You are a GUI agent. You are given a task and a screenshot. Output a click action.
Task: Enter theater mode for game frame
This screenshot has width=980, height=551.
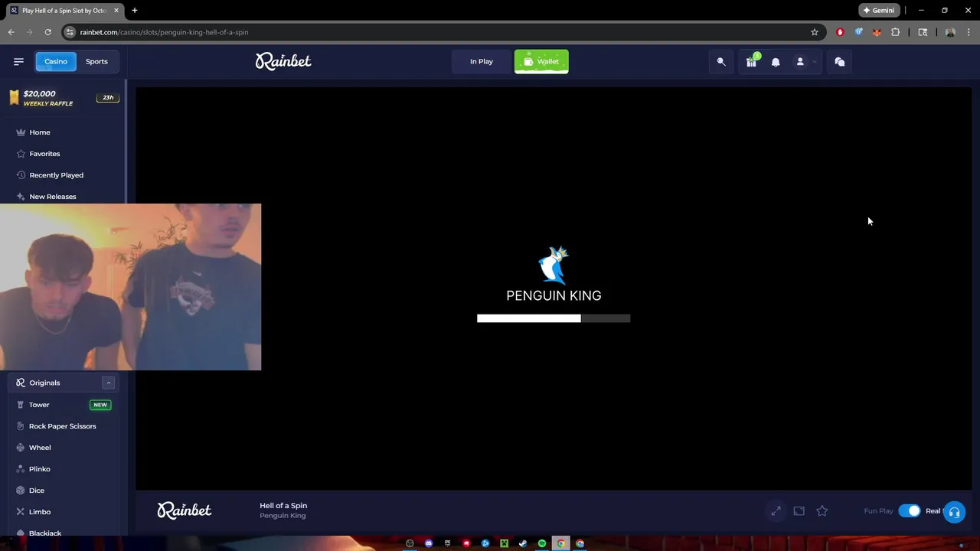coord(799,510)
